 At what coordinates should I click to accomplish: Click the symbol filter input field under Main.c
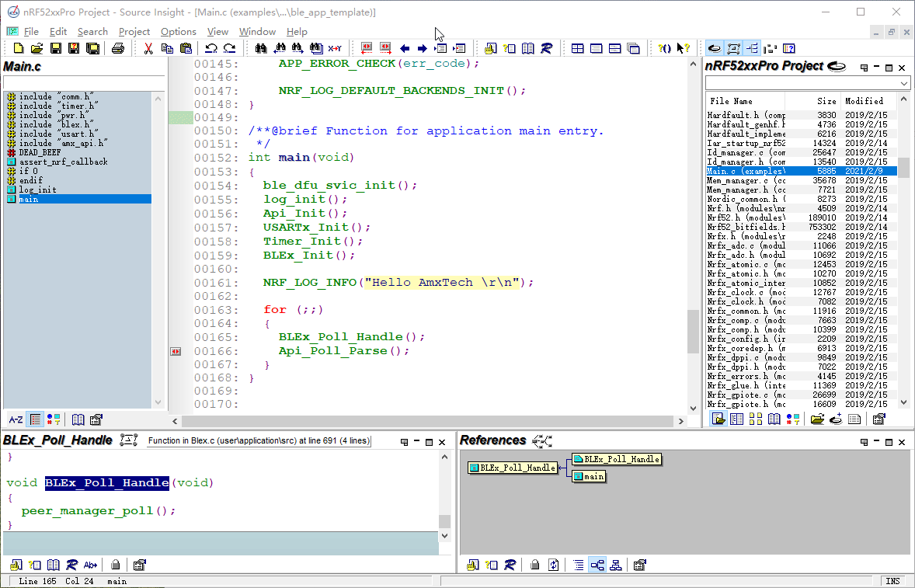coord(84,82)
